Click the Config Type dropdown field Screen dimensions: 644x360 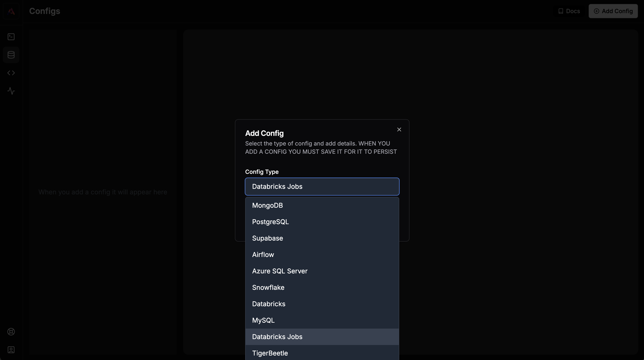click(322, 186)
